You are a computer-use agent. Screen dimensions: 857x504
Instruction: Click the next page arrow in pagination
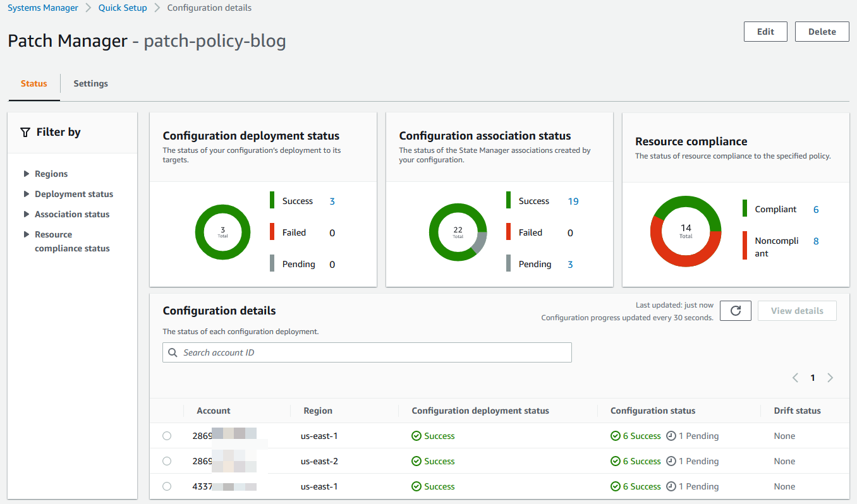[x=830, y=377]
